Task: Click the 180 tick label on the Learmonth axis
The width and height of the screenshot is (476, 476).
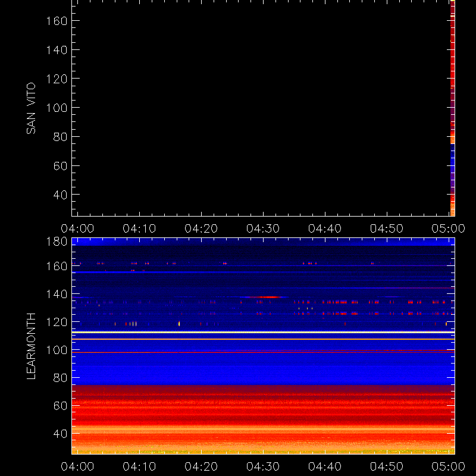Action: tap(57, 242)
